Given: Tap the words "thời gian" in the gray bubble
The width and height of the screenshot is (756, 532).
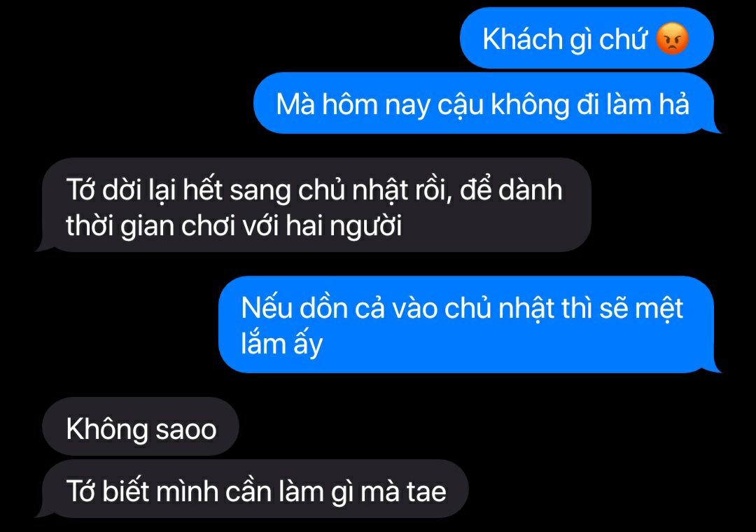Looking at the screenshot, I should coord(120,226).
